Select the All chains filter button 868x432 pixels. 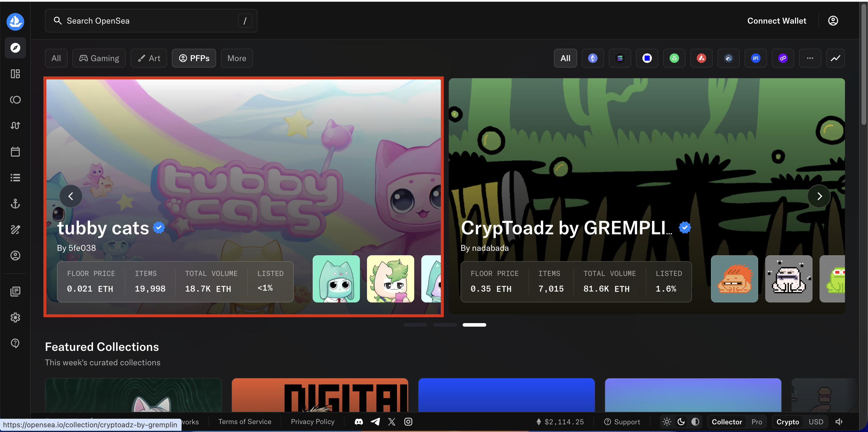[x=565, y=58]
